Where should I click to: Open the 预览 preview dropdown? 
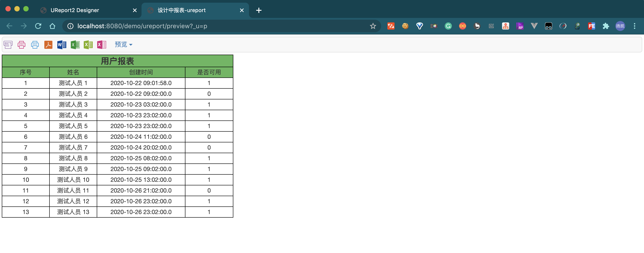click(124, 45)
